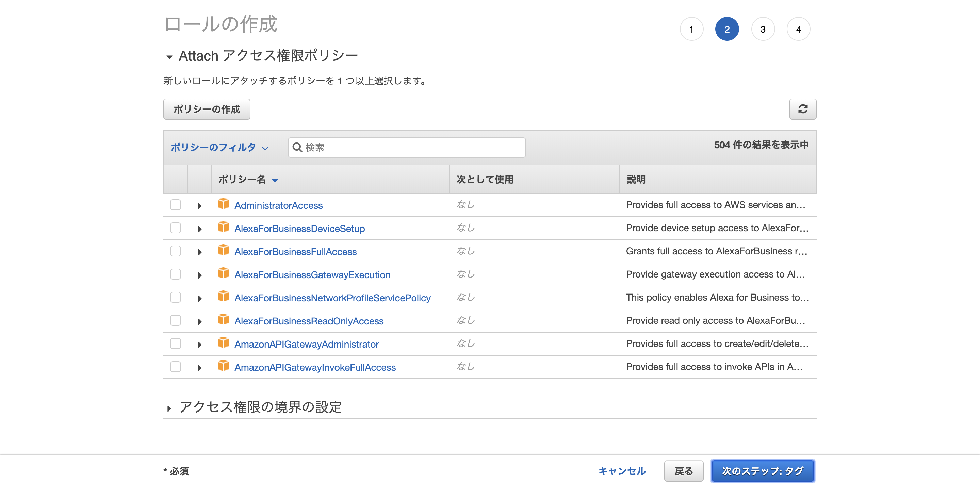Click 'This policy enables Alexa for Business to…' description
980x487 pixels.
(x=718, y=297)
